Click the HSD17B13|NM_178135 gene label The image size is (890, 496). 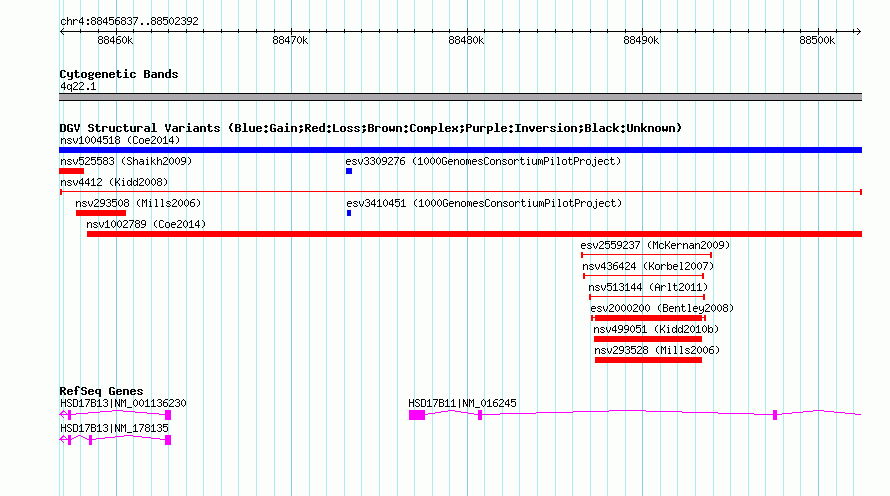(x=114, y=428)
